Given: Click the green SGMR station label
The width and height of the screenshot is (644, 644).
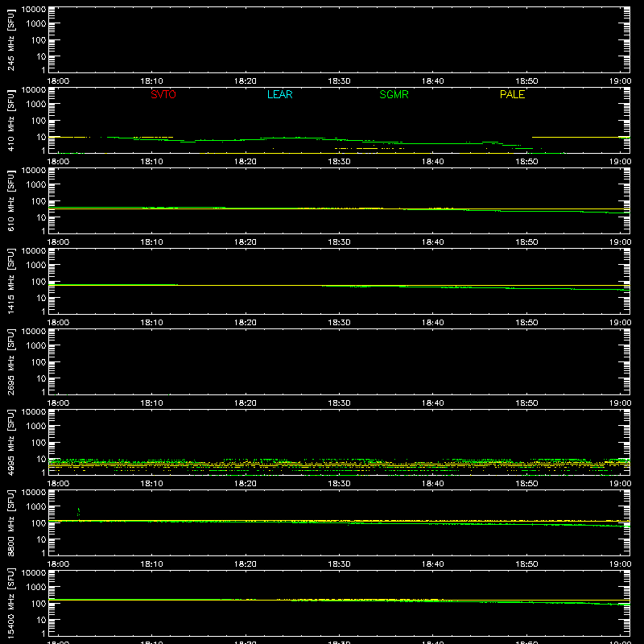Looking at the screenshot, I should tap(394, 94).
